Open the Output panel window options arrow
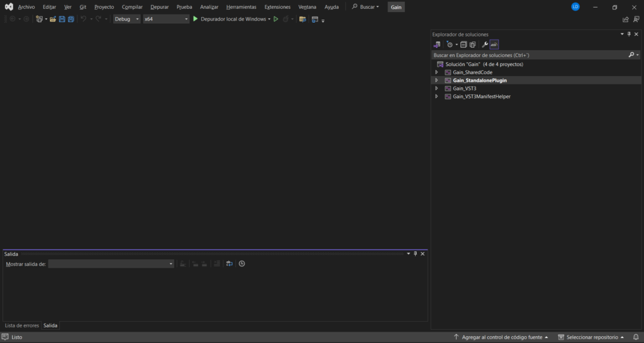Screen dimensions: 644x343 408,254
